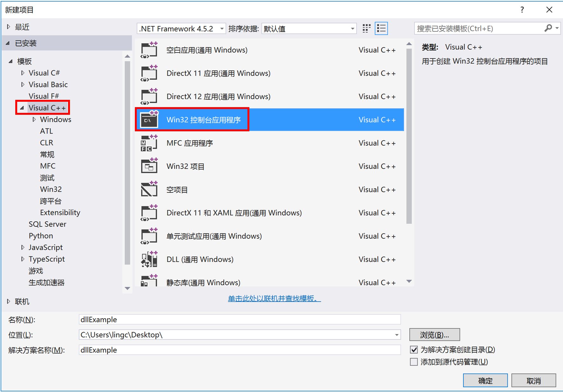
Task: Select MFC in the template tree
Action: (x=48, y=166)
